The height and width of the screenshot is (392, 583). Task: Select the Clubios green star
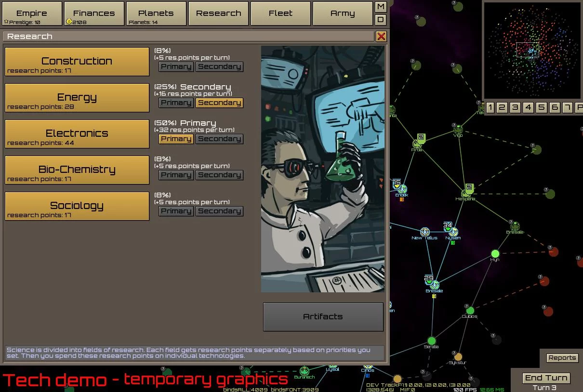point(470,311)
